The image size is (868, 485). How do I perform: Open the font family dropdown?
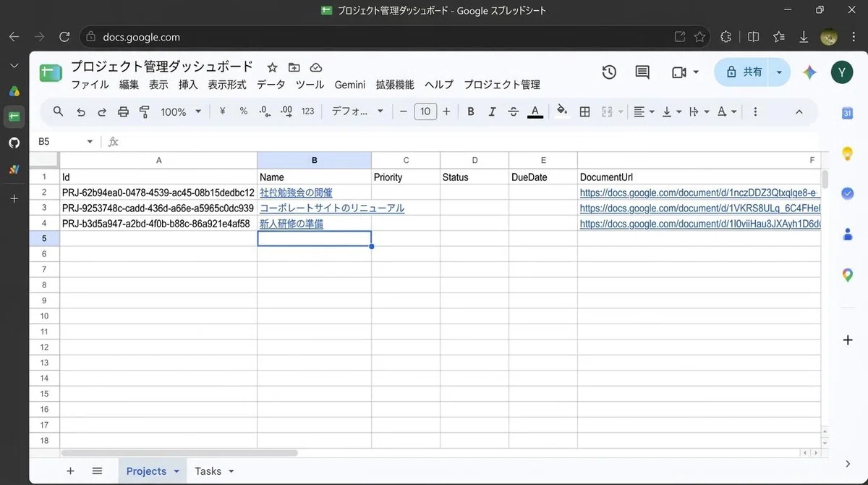click(x=358, y=111)
